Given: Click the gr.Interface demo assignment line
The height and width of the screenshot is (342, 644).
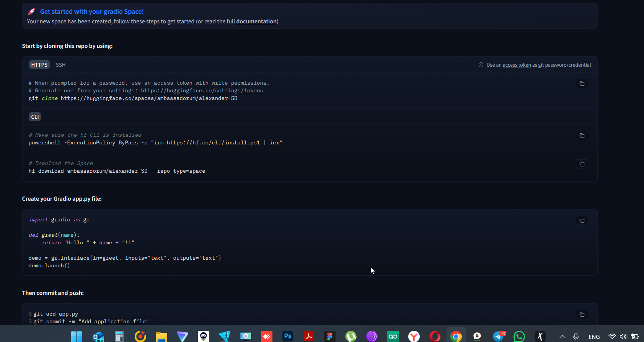Looking at the screenshot, I should 125,258.
